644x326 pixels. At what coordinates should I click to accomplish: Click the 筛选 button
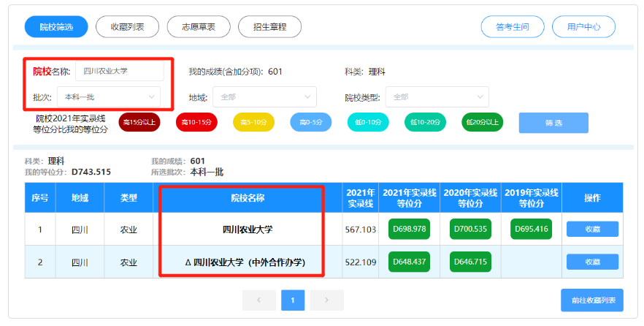pyautogui.click(x=553, y=123)
